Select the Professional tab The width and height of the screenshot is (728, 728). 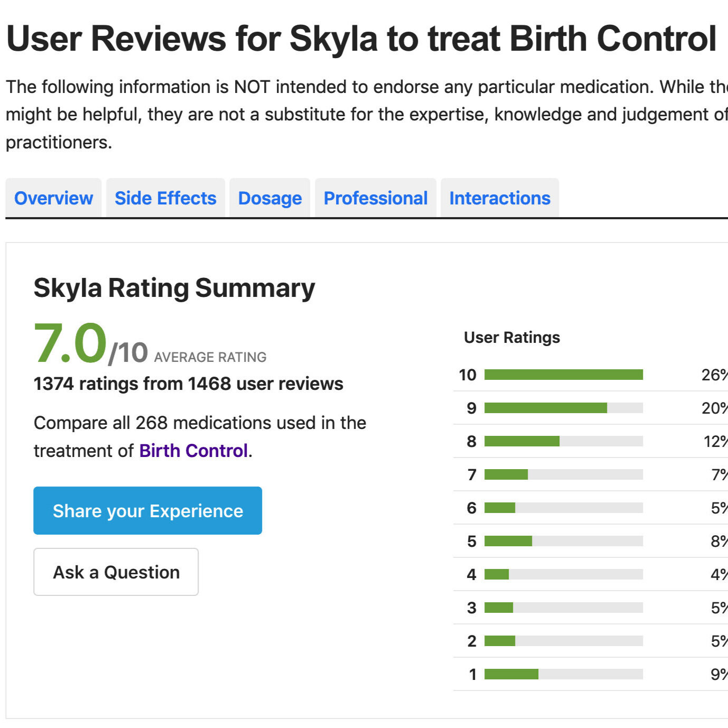[376, 198]
